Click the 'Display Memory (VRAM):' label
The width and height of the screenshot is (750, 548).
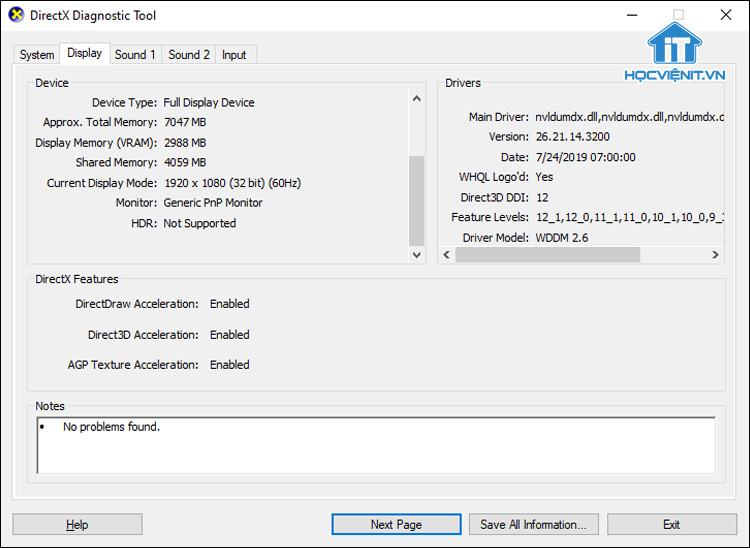96,143
